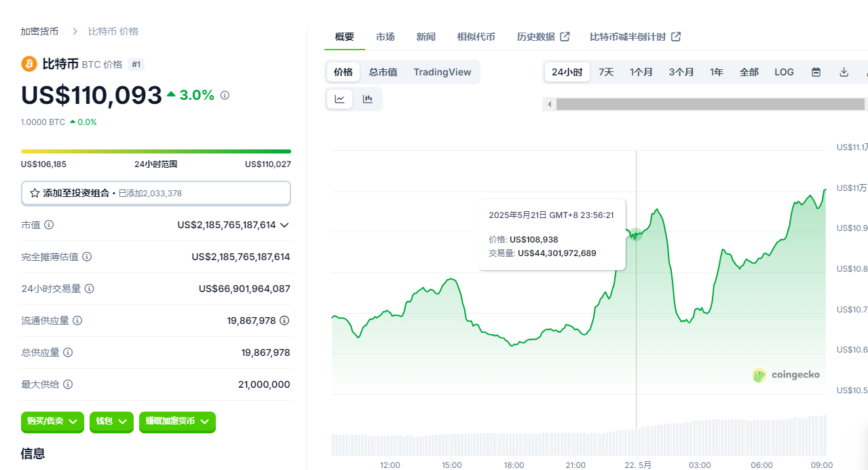Select the line chart view icon
The height and width of the screenshot is (470, 868).
(339, 99)
